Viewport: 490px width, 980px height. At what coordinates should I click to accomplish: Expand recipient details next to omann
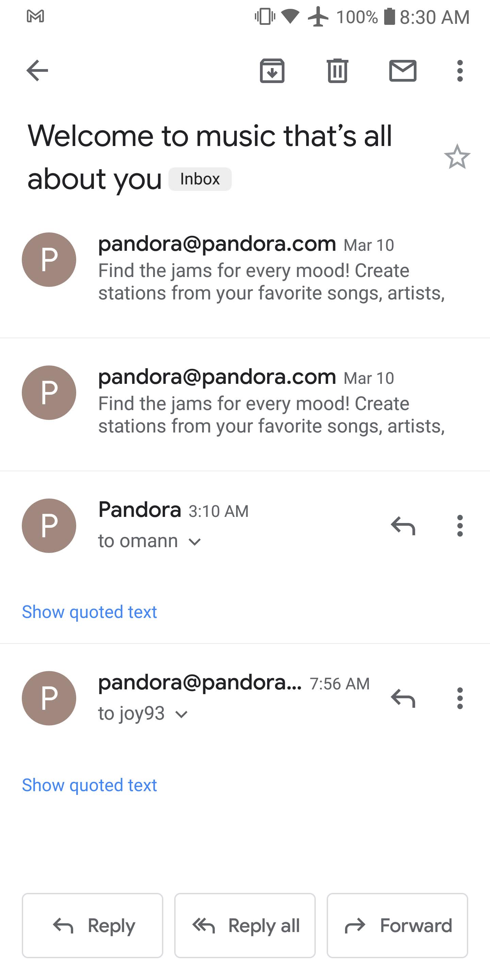(195, 542)
